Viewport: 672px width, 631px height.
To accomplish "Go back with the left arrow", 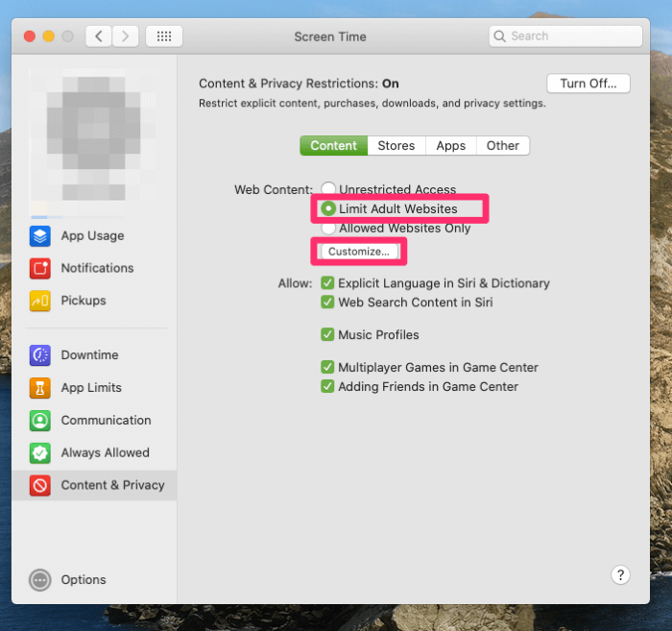I will pyautogui.click(x=99, y=36).
